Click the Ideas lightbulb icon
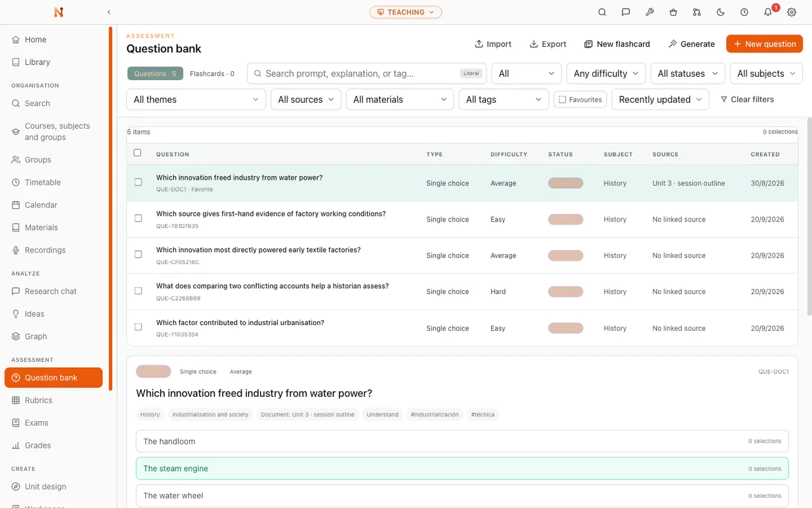 [x=16, y=314]
